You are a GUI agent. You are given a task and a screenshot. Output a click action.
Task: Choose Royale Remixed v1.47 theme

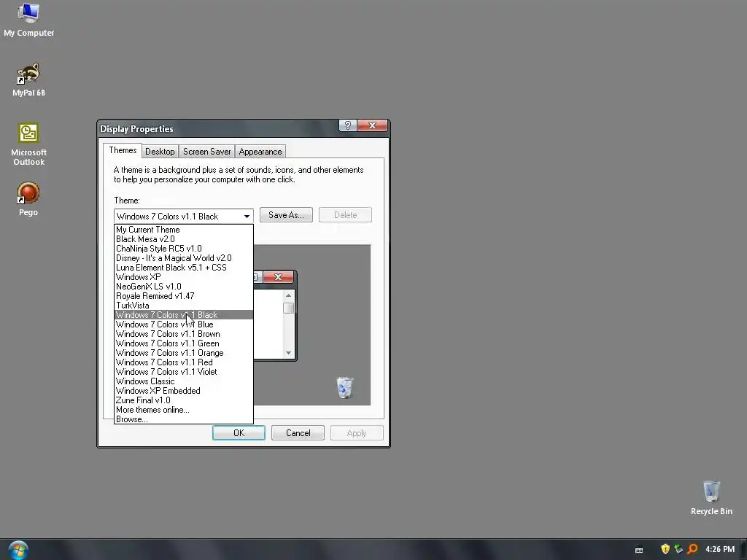[184, 296]
